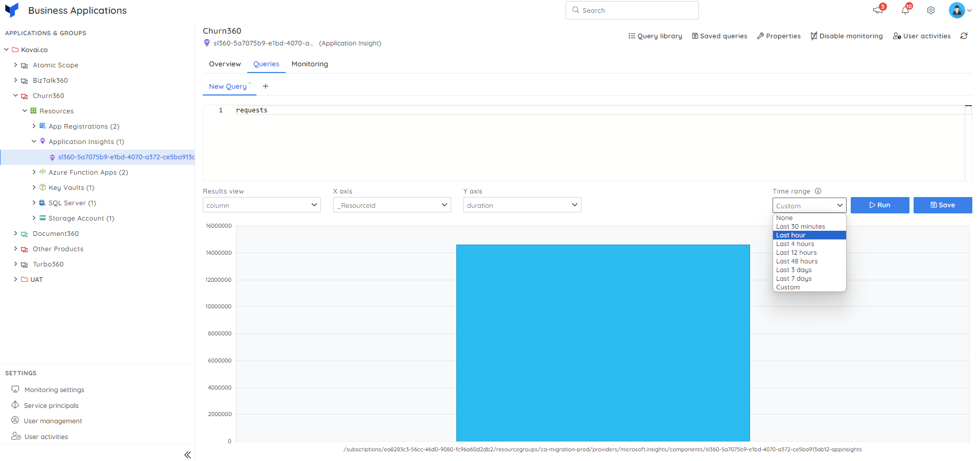This screenshot has width=980, height=461.
Task: Click the Azure Function Apps icon
Action: tap(42, 172)
